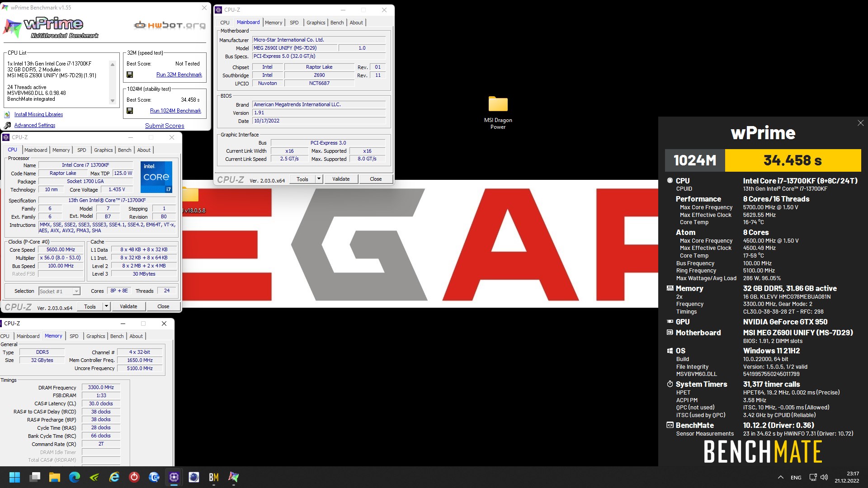The height and width of the screenshot is (488, 868).
Task: Click the Start button on the taskbar
Action: pos(14,477)
